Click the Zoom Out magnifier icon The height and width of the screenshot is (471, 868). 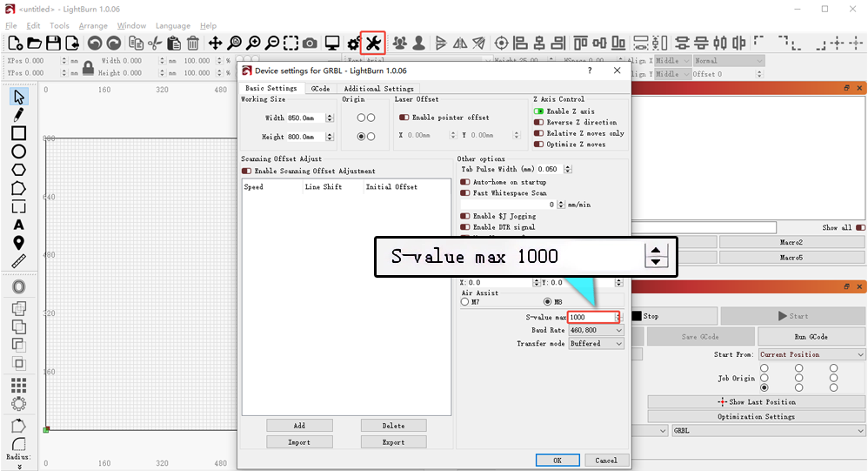272,44
